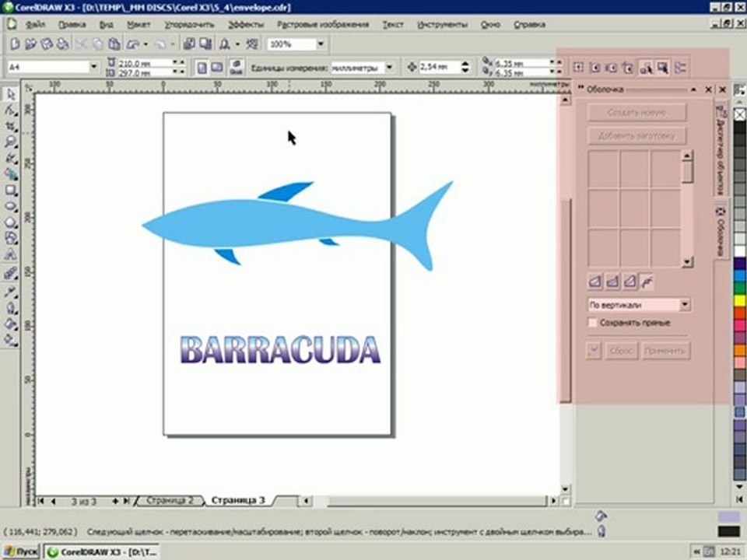This screenshot has width=747, height=560.
Task: Collapse the Оболочка docker with its arrow
Action: 693,89
